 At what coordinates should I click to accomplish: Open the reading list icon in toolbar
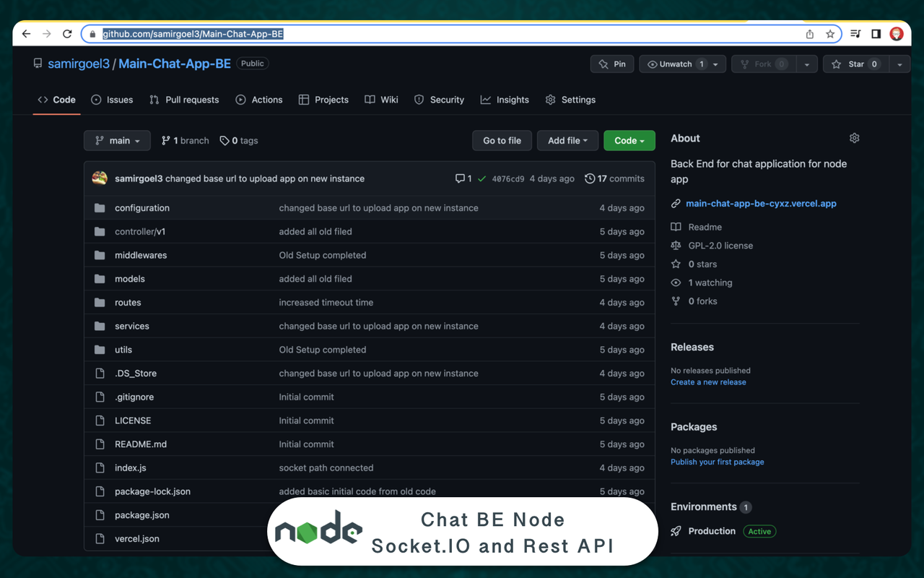click(x=855, y=34)
